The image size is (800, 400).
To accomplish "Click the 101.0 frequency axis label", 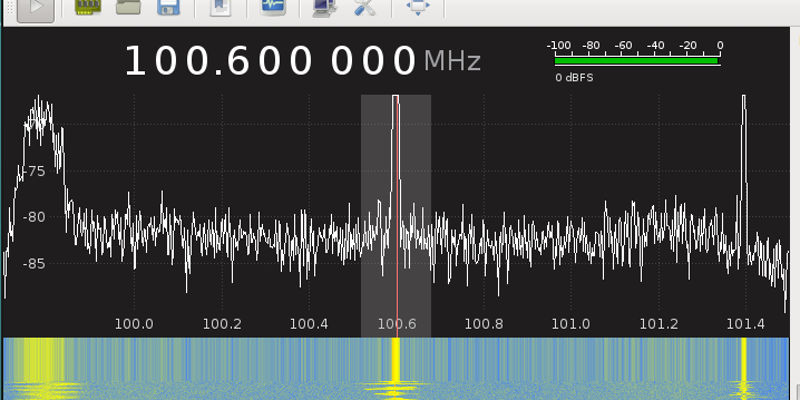I will coord(571,324).
